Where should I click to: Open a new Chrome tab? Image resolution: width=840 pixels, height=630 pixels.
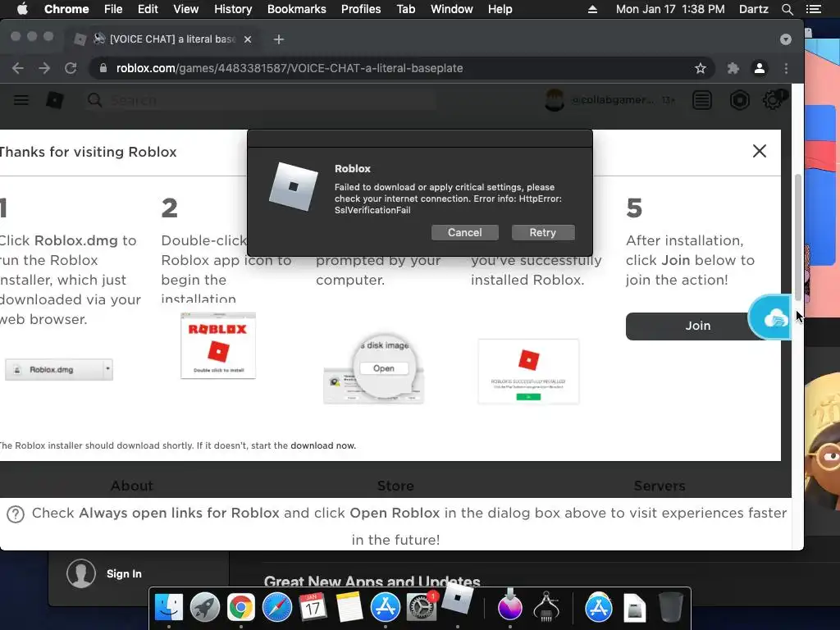(279, 39)
